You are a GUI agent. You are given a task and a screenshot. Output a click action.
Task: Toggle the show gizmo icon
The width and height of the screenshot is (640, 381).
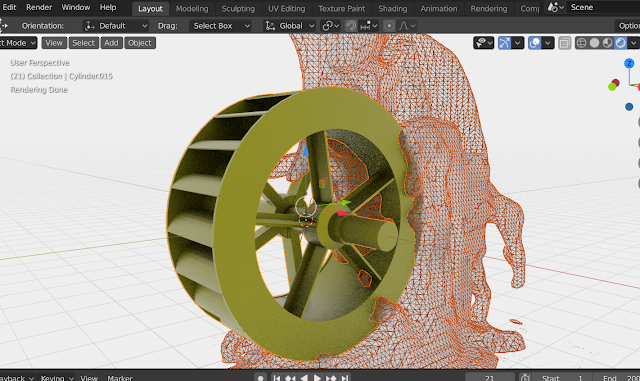(504, 43)
